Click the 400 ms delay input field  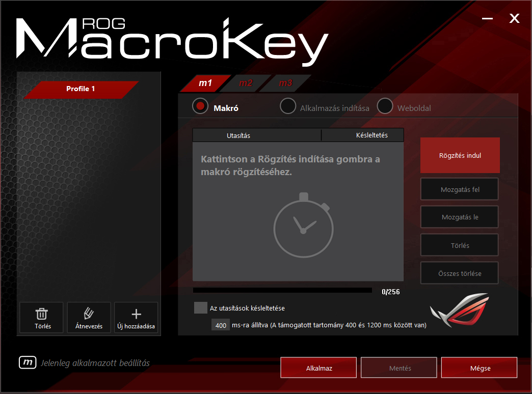click(221, 325)
